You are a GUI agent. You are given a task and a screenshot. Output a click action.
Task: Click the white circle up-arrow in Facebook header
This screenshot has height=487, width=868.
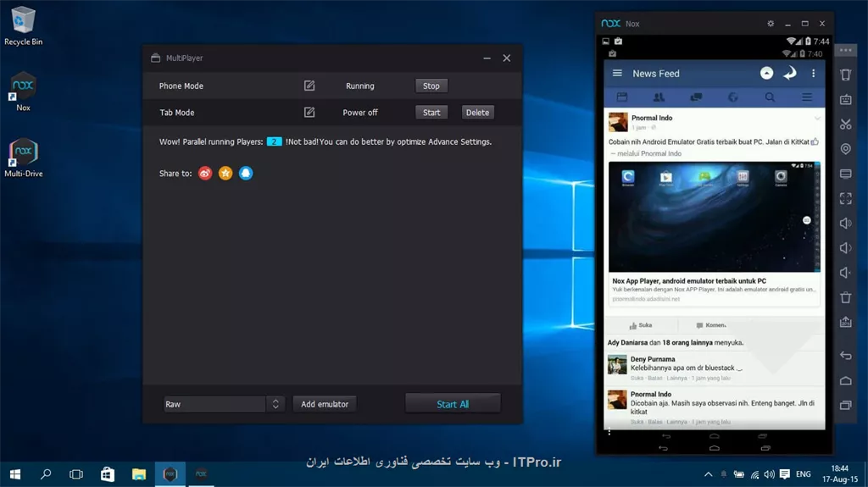(x=766, y=73)
